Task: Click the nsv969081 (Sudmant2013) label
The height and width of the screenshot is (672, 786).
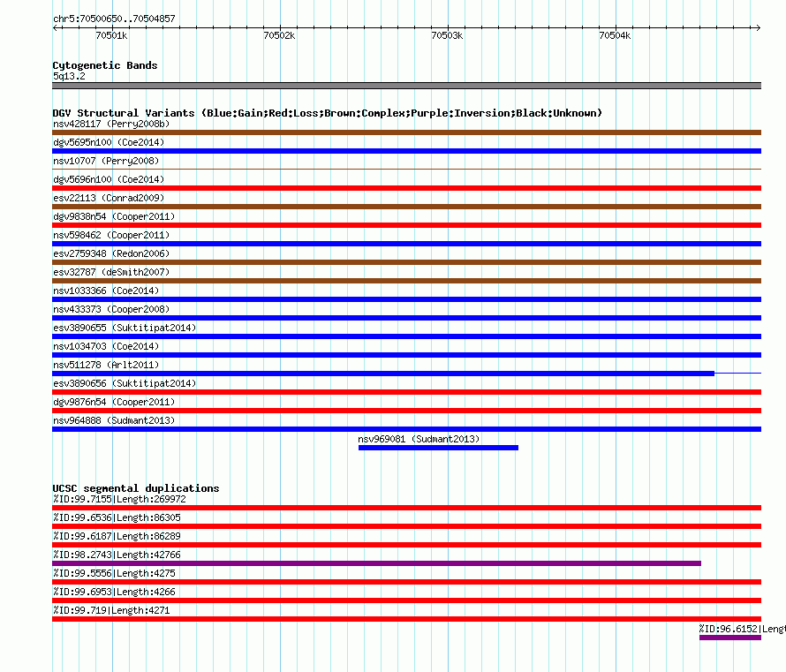Action: click(x=419, y=439)
